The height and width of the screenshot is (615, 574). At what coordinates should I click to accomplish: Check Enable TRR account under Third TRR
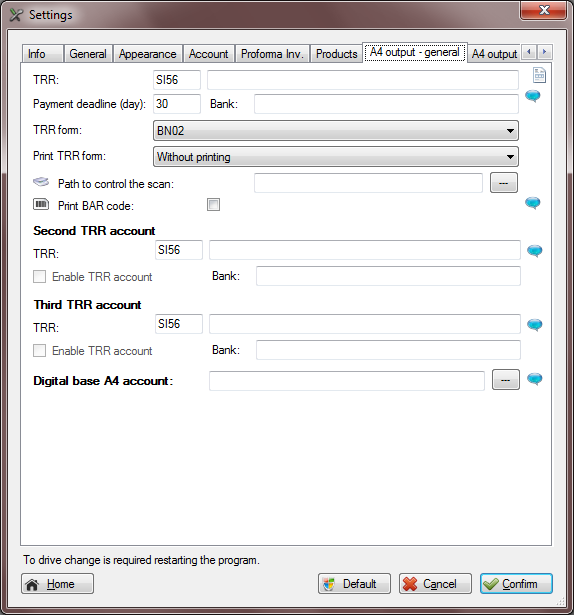pyautogui.click(x=39, y=350)
